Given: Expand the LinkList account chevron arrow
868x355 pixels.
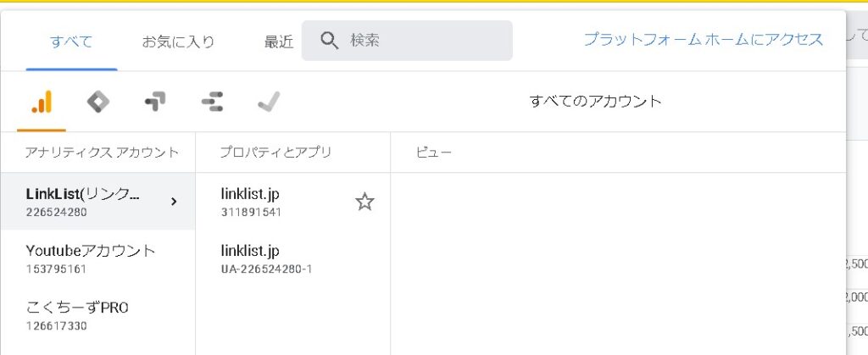Looking at the screenshot, I should pyautogui.click(x=174, y=202).
